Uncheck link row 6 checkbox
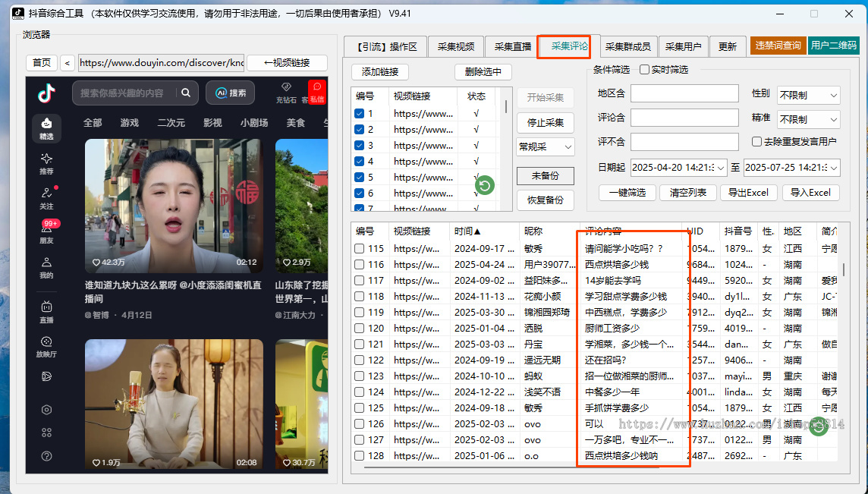The image size is (868, 494). pos(360,194)
